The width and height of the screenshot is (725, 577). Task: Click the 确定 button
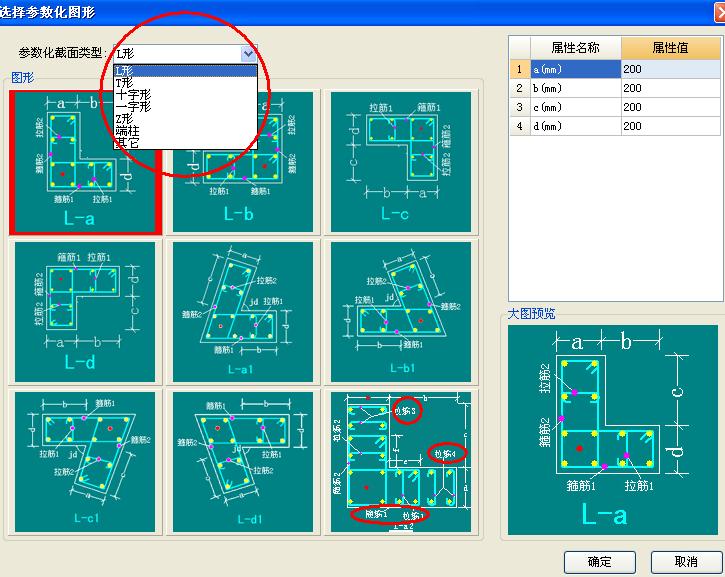coord(600,562)
